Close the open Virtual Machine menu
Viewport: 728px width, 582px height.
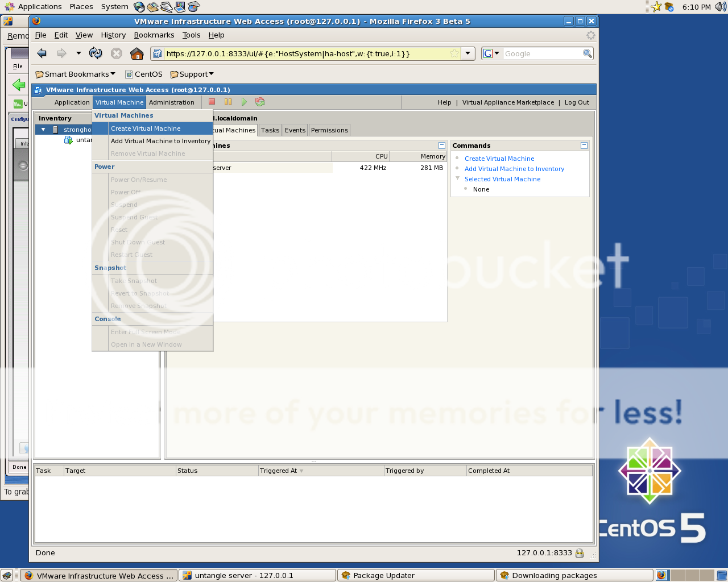119,102
